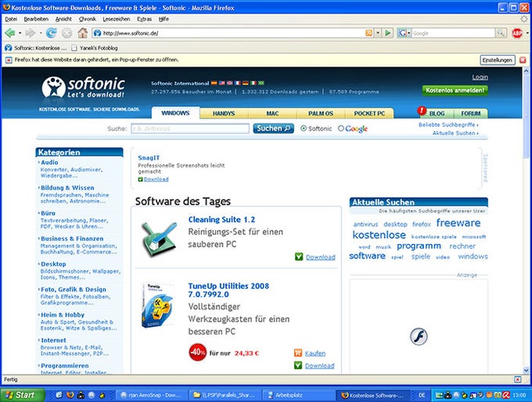The width and height of the screenshot is (532, 402).
Task: Click the Forward arrow button
Action: tap(31, 33)
